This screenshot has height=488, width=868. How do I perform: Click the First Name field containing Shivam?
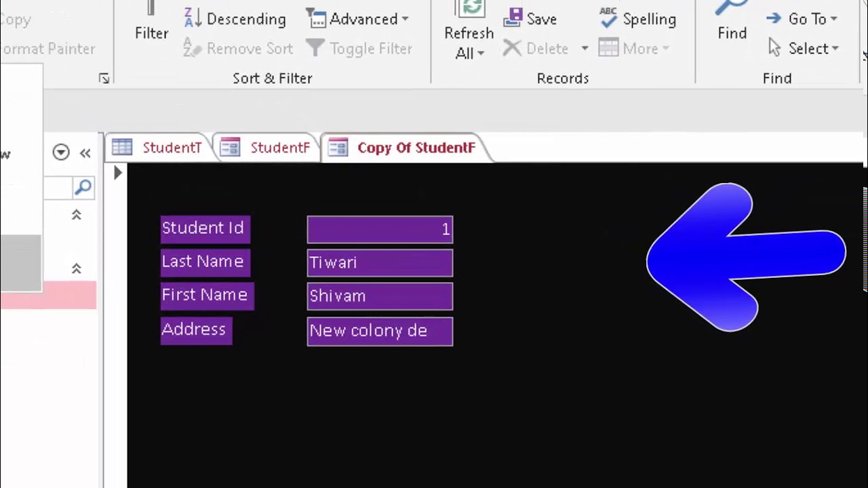(x=380, y=296)
